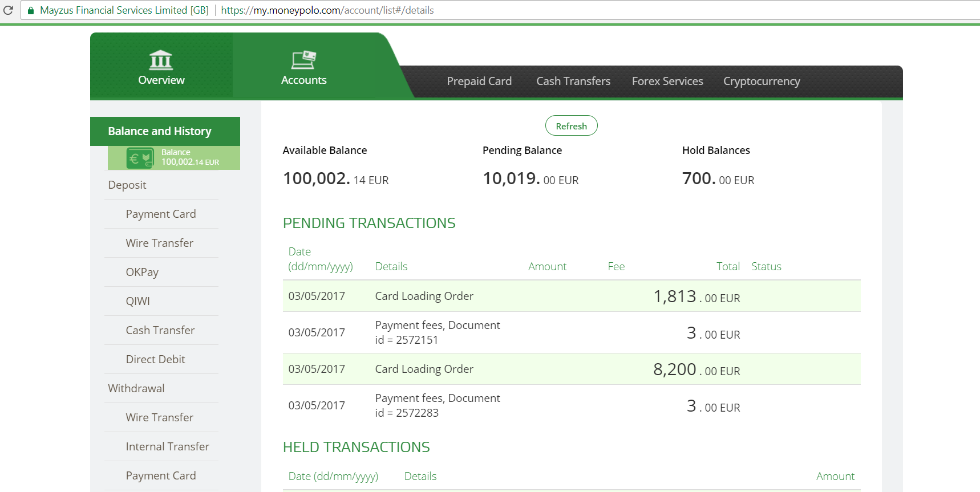Image resolution: width=980 pixels, height=492 pixels.
Task: Click the browser reload icon
Action: click(x=8, y=10)
